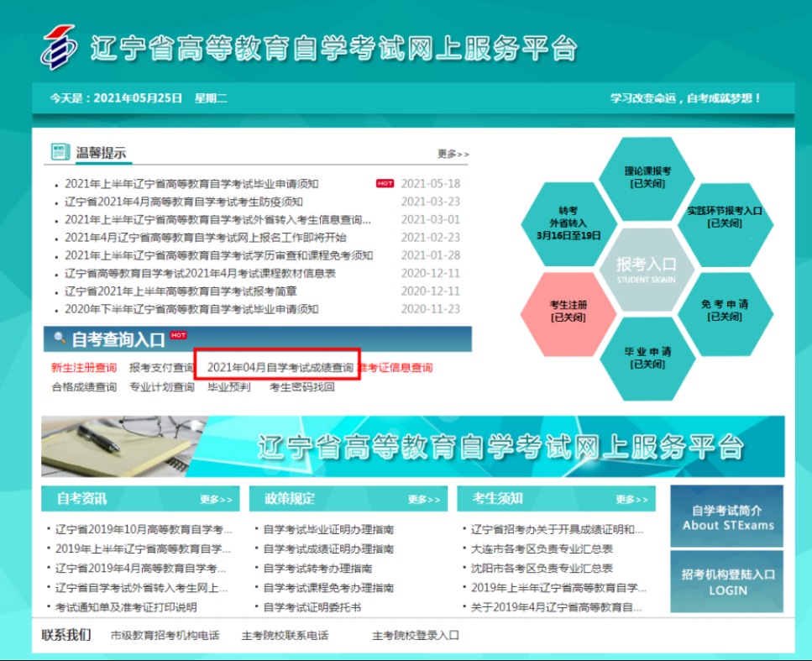
Task: Click 招考机构登陆入口 LOGIN button
Action: click(727, 581)
